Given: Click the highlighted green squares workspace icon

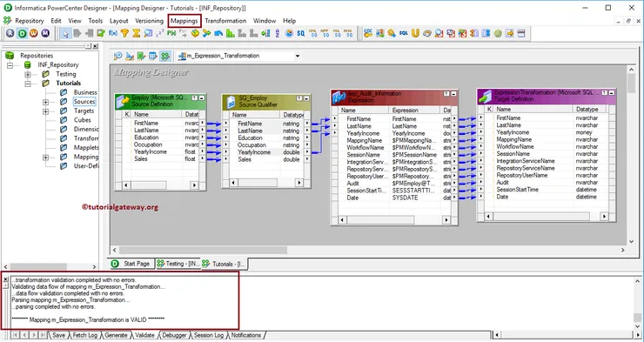Looking at the screenshot, I should tap(165, 56).
